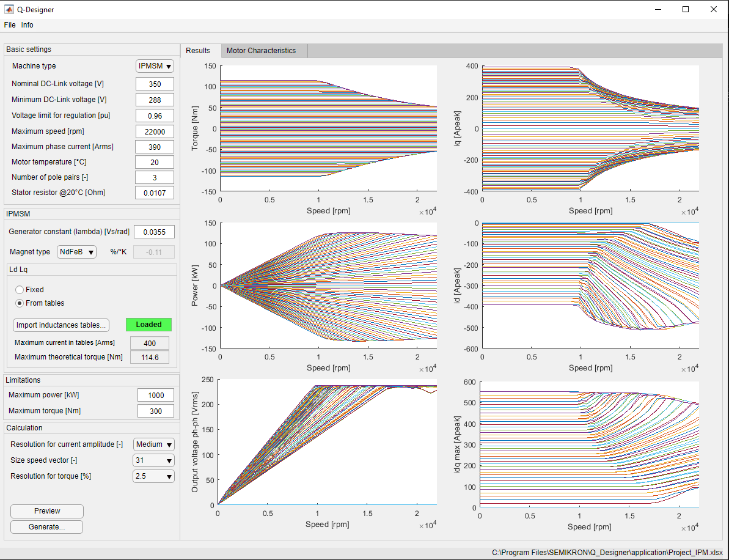Click Import inductances tables button
729x560 pixels.
coord(61,325)
